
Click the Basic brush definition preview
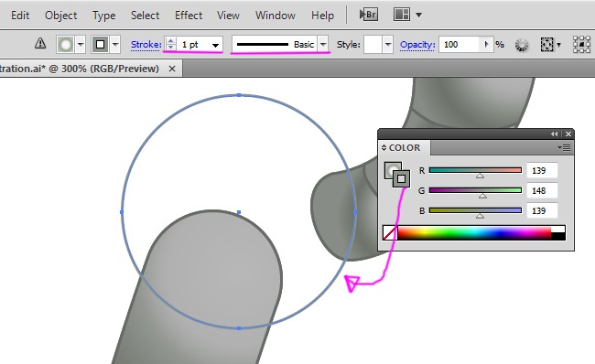(275, 45)
